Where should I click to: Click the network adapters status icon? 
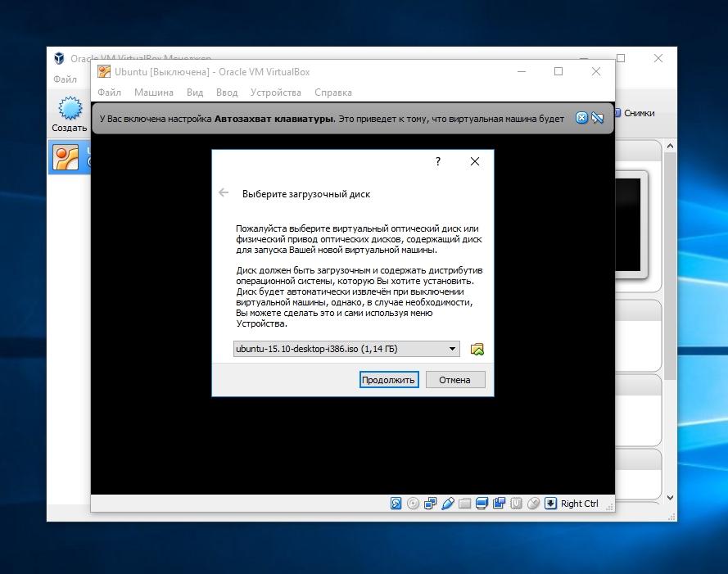[431, 504]
